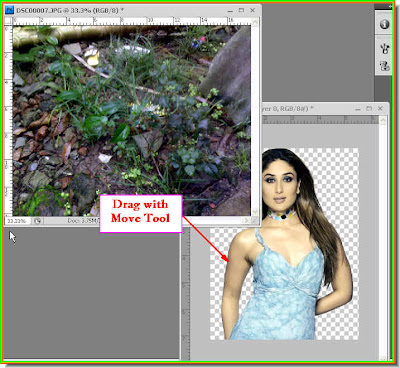Click the ruler origin corner of DSC00007.JPG
The height and width of the screenshot is (368, 400).
click(9, 21)
